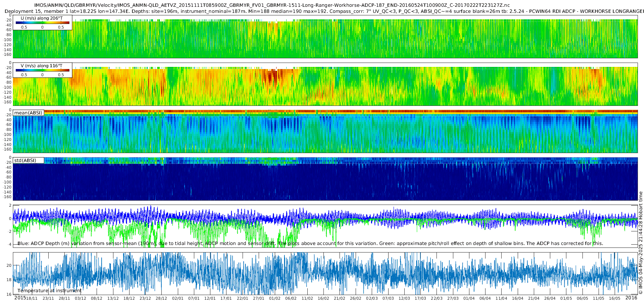Click the 22/01 date tick
The height and width of the screenshot is (304, 644).
click(243, 298)
